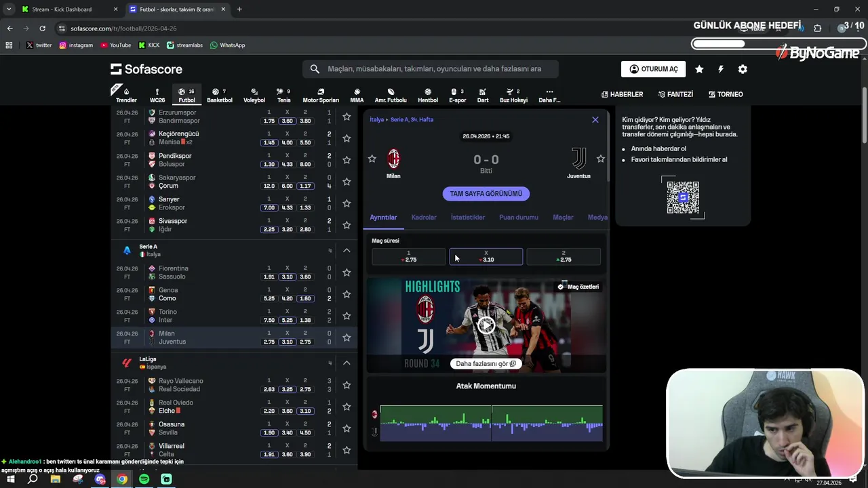
Task: Select the Amr. Futbolu icon
Action: (391, 95)
